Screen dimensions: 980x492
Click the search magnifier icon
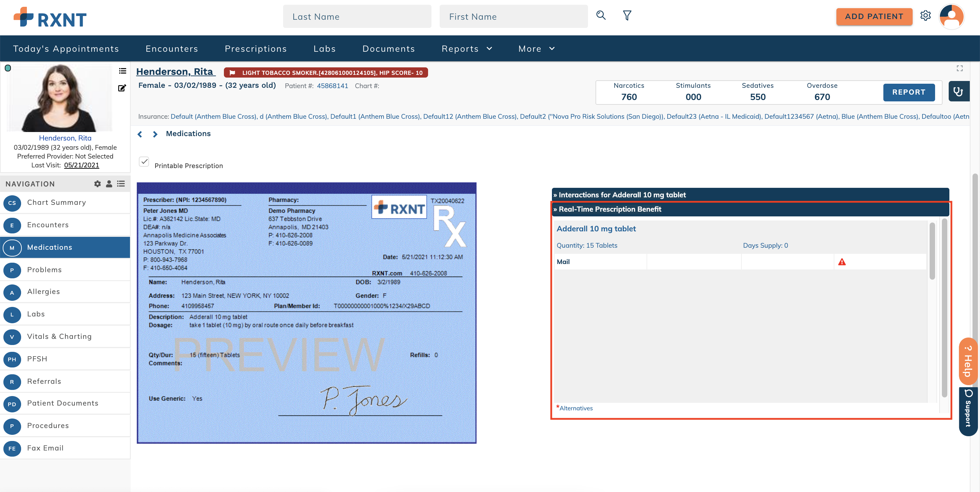601,16
